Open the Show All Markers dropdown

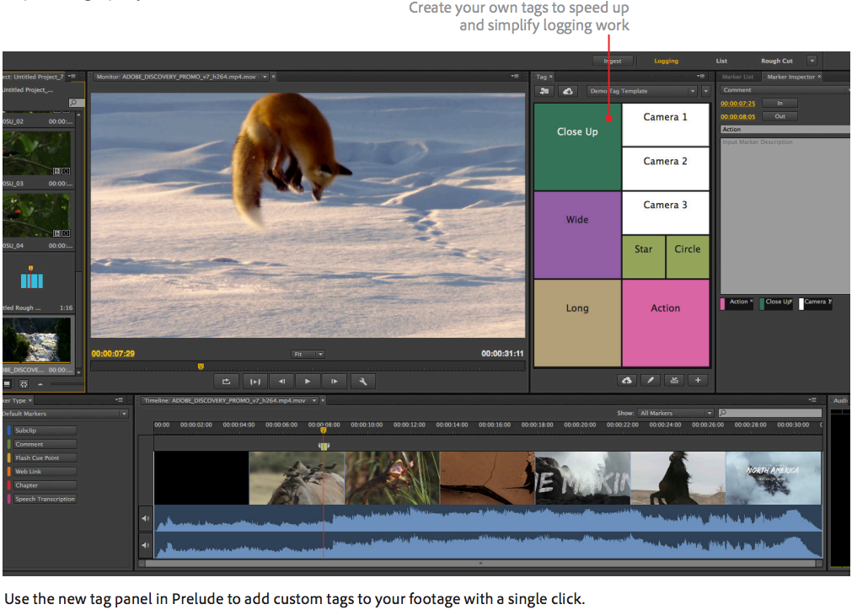672,413
